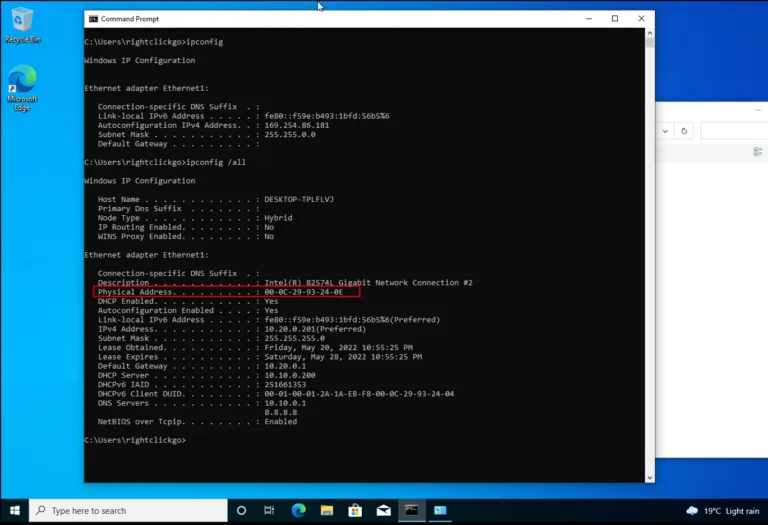Viewport: 768px width, 525px height.
Task: Click the refresh button in the background window
Action: click(x=684, y=131)
